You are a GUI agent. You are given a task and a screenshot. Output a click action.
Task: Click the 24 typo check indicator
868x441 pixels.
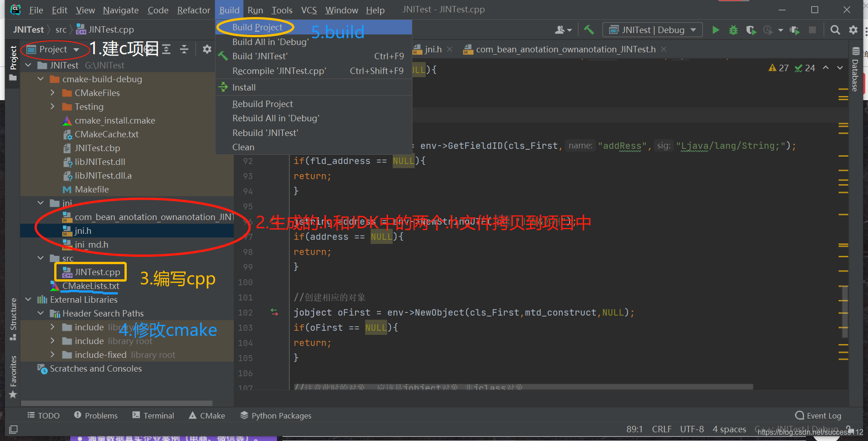(805, 68)
